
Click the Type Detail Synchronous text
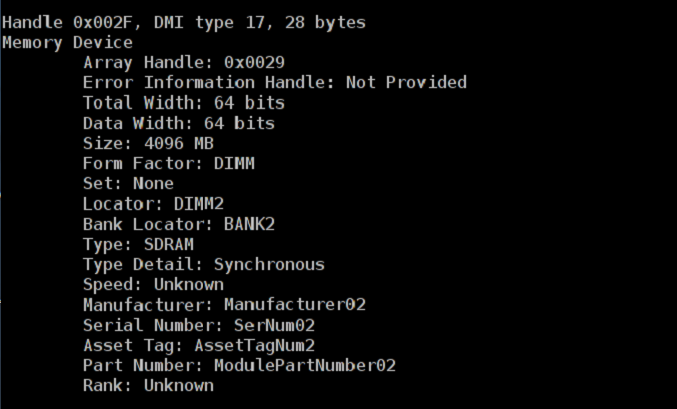(x=204, y=265)
